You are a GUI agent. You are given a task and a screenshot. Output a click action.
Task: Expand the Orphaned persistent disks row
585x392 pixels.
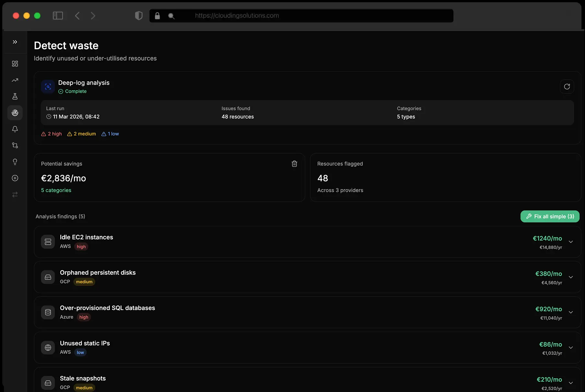tap(571, 277)
